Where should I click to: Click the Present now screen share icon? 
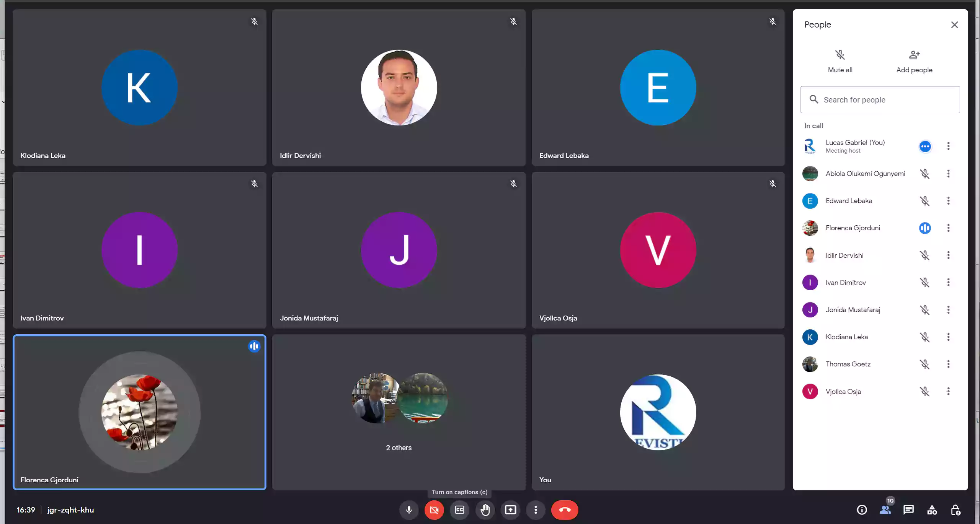click(x=510, y=510)
